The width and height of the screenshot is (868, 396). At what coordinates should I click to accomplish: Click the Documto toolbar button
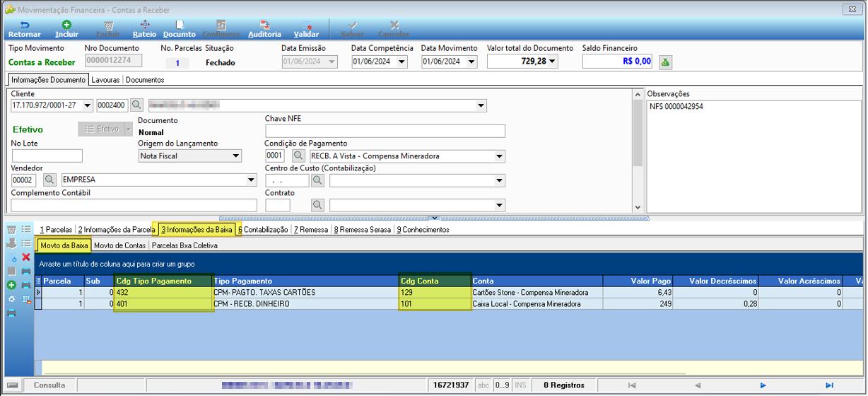tap(180, 29)
